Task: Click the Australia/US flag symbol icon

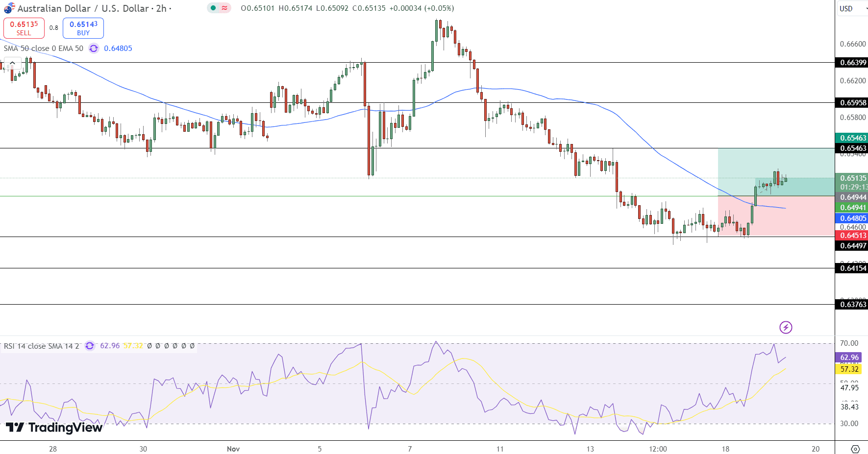Action: click(x=9, y=8)
